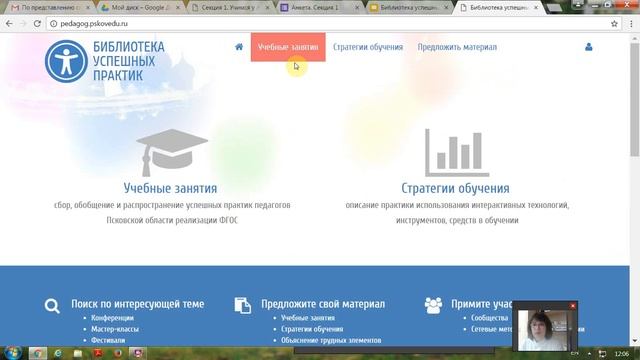Screen dimensions: 640x360
Task: Click the Стратегии обучения heading link
Action: pyautogui.click(x=455, y=188)
